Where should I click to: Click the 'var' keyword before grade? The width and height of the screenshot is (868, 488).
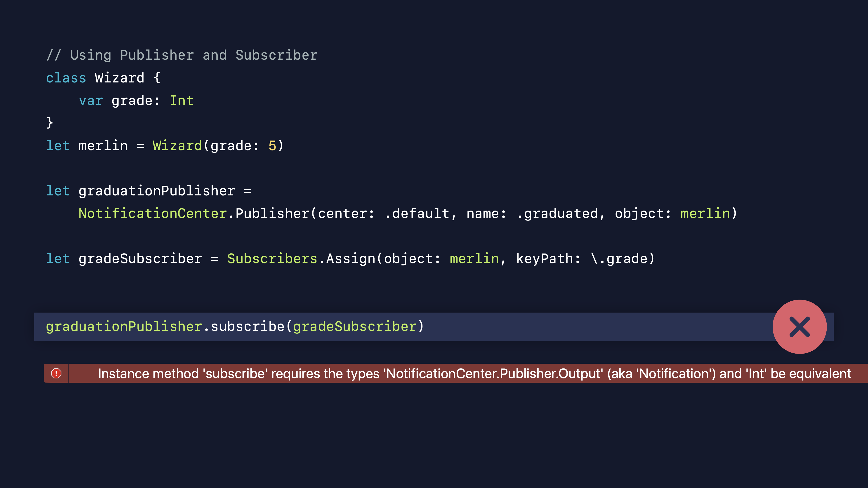click(91, 100)
